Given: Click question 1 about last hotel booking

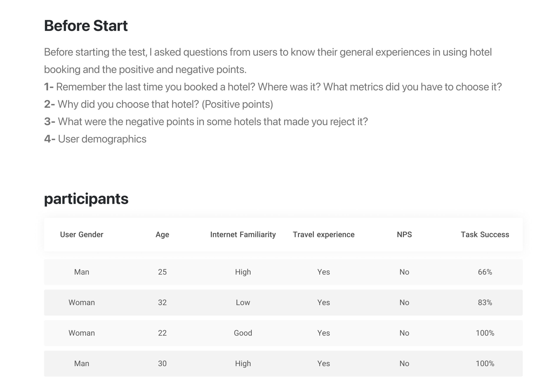Looking at the screenshot, I should tap(273, 87).
